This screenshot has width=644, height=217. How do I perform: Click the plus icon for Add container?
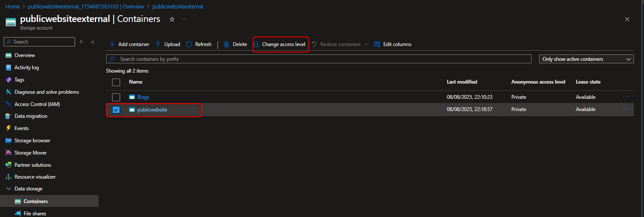[112, 44]
